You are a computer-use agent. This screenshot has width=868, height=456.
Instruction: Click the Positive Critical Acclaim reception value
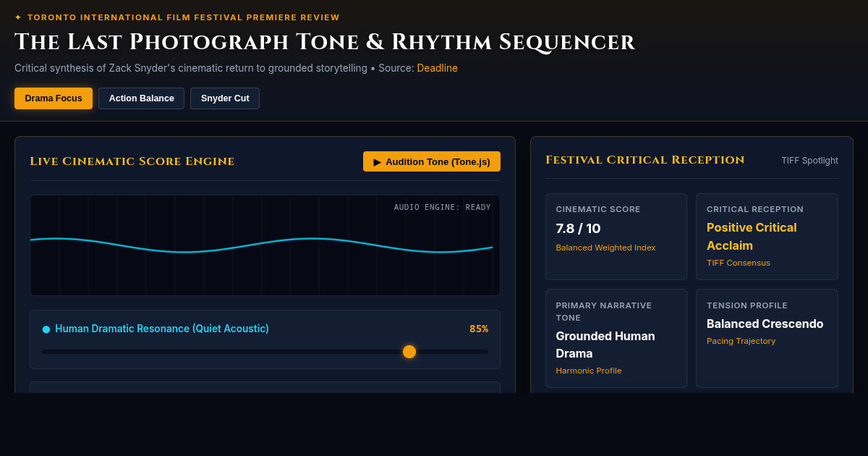coord(752,237)
